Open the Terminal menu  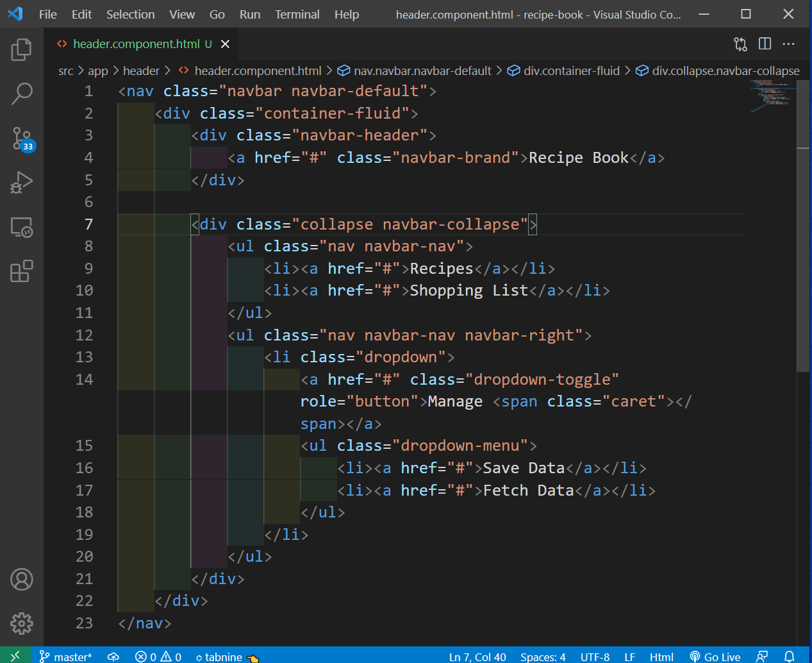(297, 14)
